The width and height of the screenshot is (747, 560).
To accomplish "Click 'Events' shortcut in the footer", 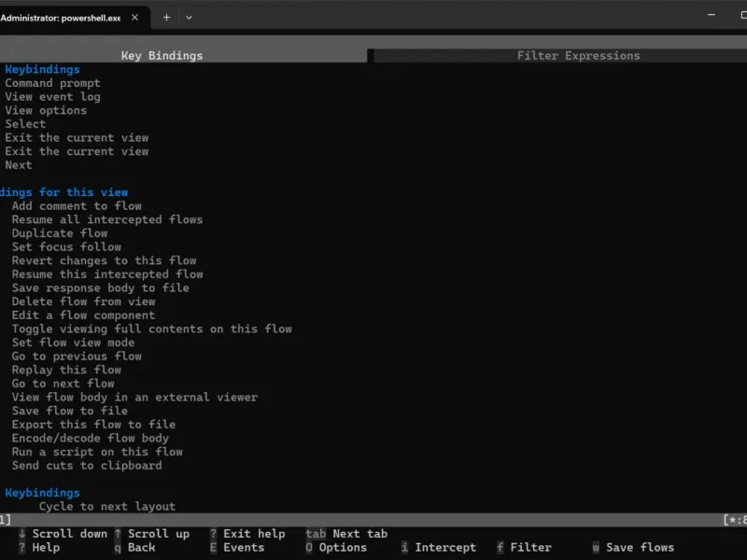I will (244, 548).
